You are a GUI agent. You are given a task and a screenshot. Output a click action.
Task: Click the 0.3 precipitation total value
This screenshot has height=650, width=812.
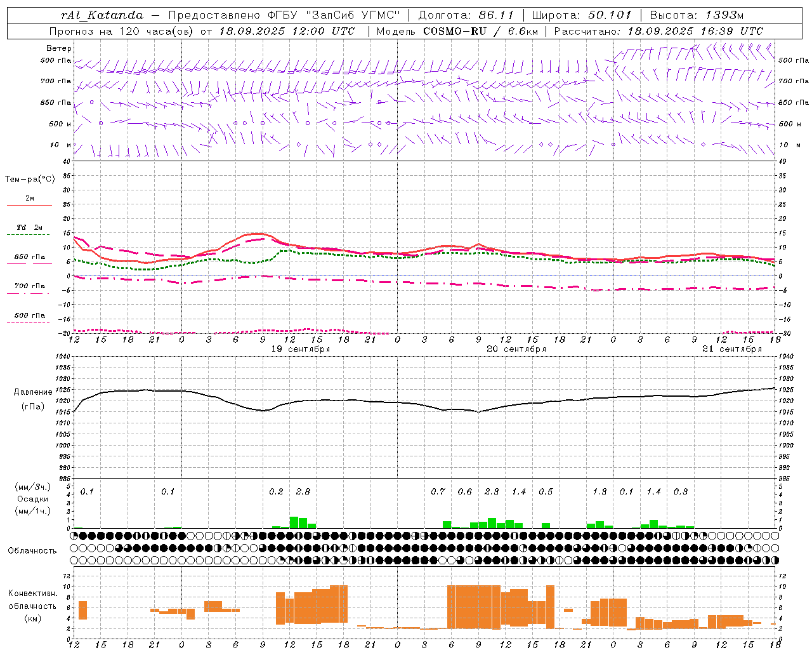(681, 491)
